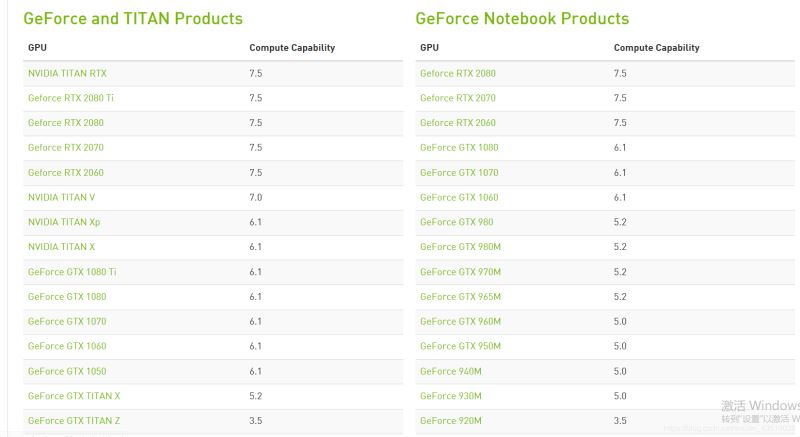Click the GeForce GTX 980M link
The width and height of the screenshot is (800, 437).
coord(460,247)
